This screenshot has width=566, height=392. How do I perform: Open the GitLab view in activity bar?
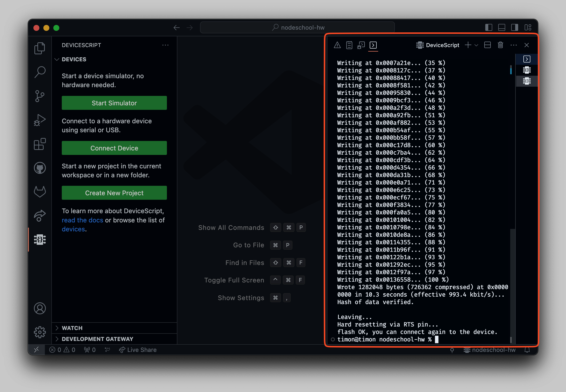coord(40,192)
